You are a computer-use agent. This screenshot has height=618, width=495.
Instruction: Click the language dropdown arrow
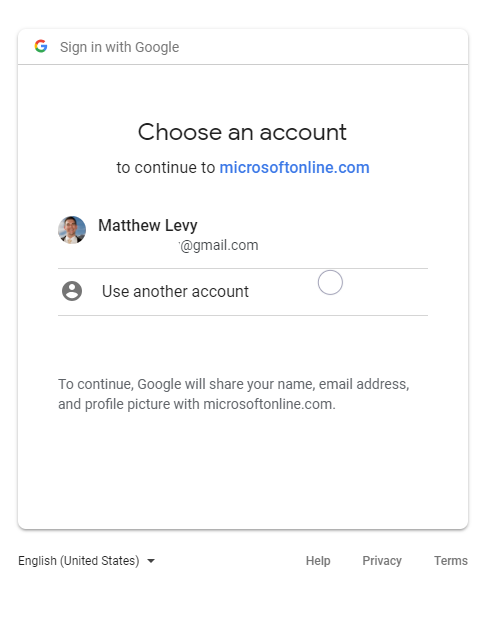pyautogui.click(x=151, y=561)
